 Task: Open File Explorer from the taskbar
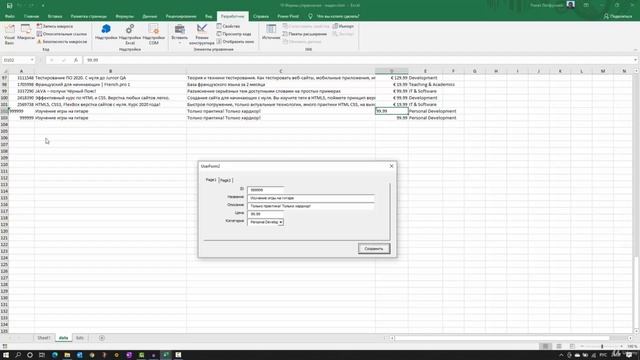click(x=67, y=355)
